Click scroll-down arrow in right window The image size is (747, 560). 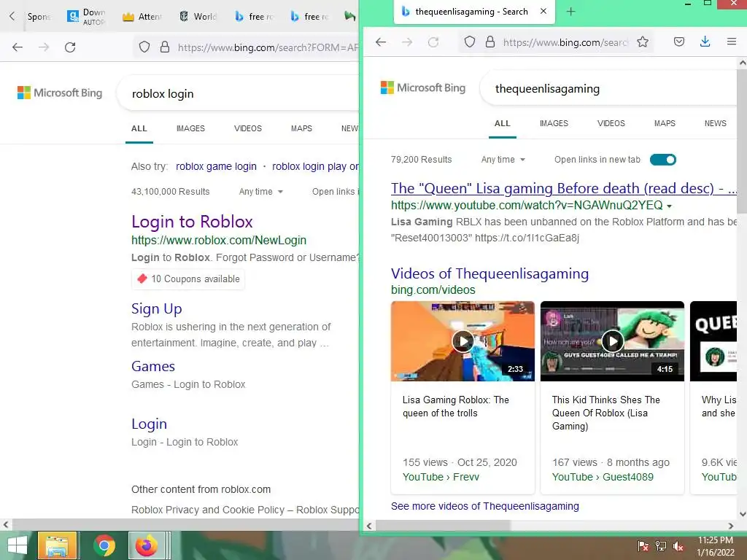(742, 514)
